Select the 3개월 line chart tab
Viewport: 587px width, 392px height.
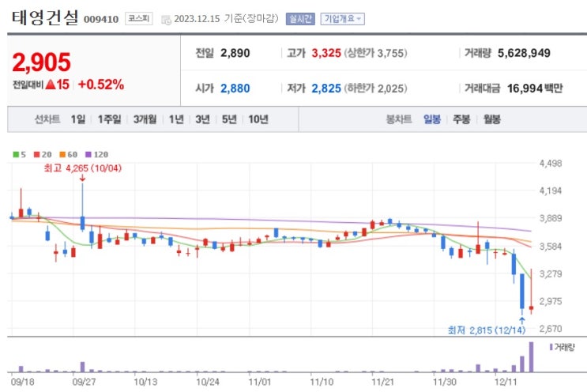coord(145,119)
